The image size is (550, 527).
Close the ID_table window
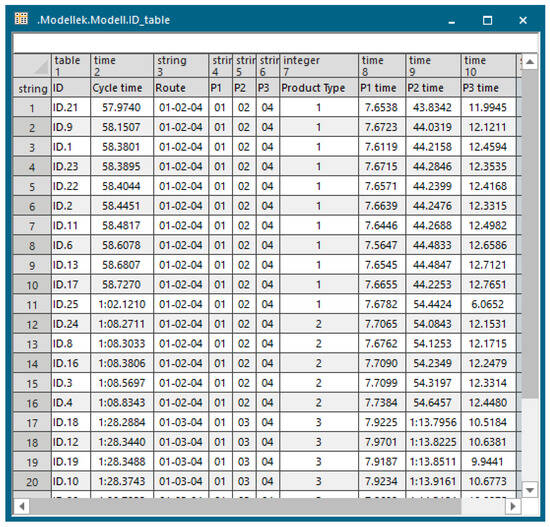click(523, 20)
